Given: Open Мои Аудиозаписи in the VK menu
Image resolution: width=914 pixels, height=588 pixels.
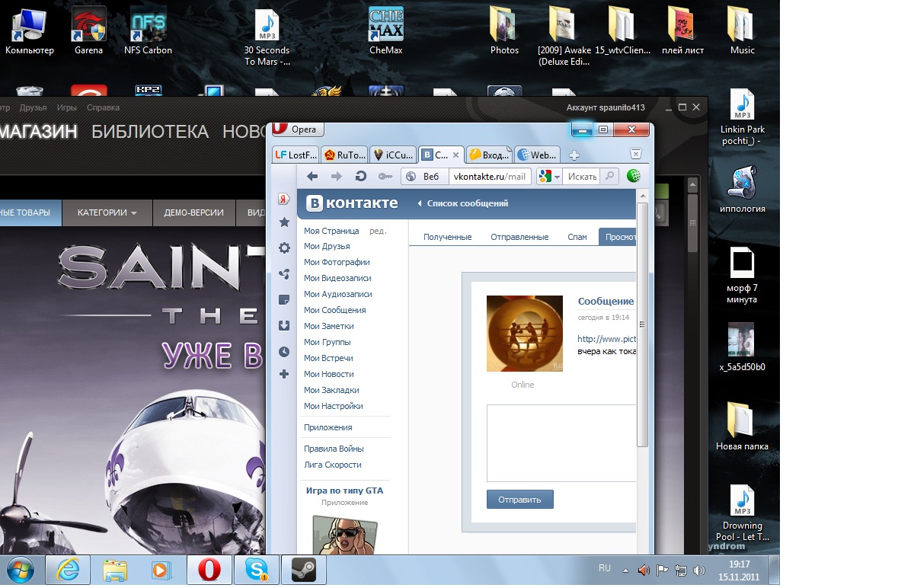Looking at the screenshot, I should click(338, 294).
